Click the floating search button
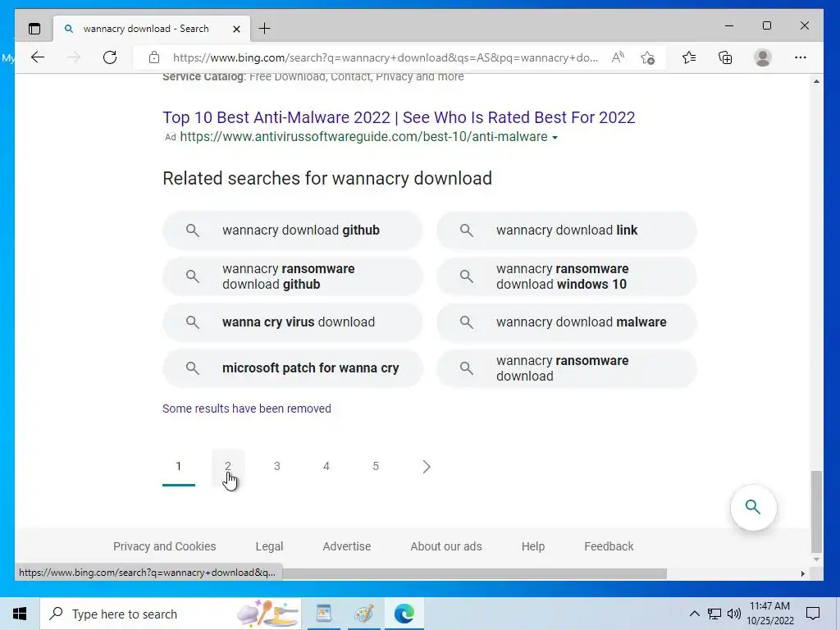Screen dimensions: 840x630 point(753,507)
